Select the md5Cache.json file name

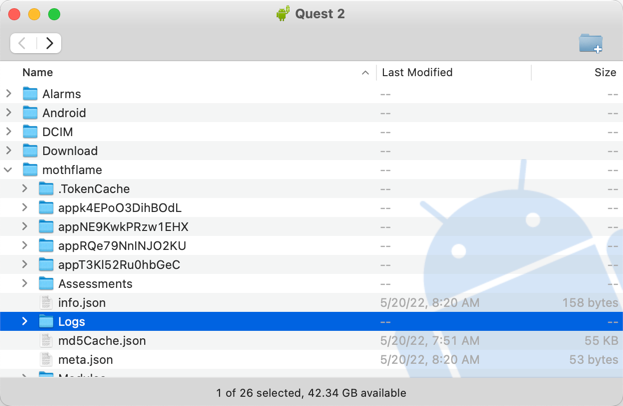[102, 341]
